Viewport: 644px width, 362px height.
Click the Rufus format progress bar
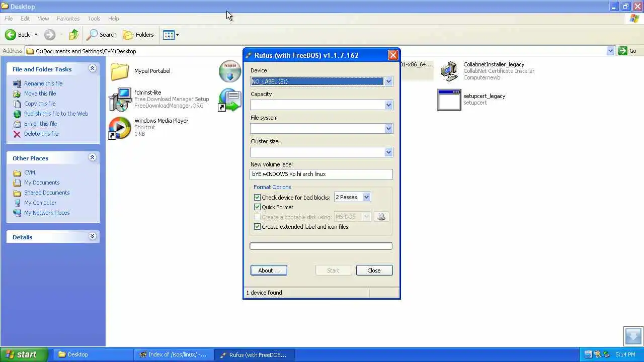tap(321, 246)
